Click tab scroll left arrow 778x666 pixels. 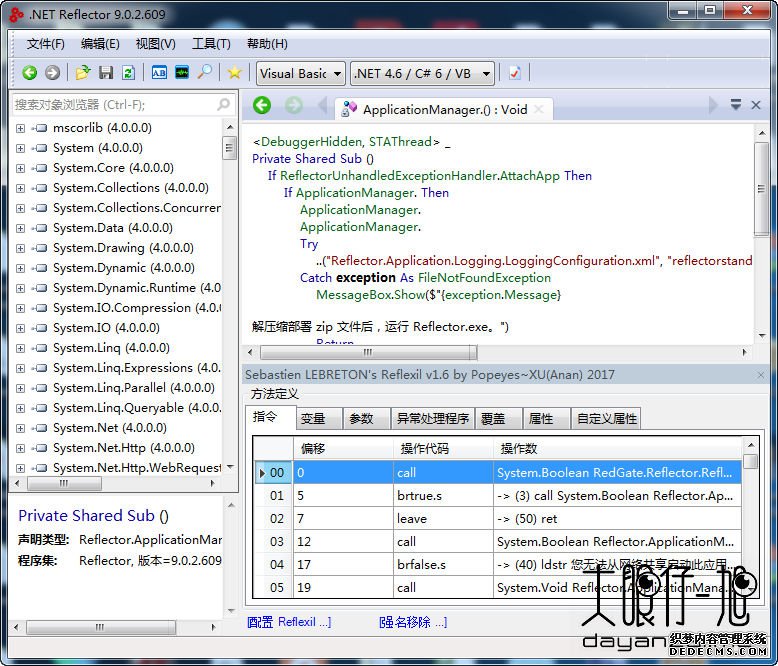323,105
